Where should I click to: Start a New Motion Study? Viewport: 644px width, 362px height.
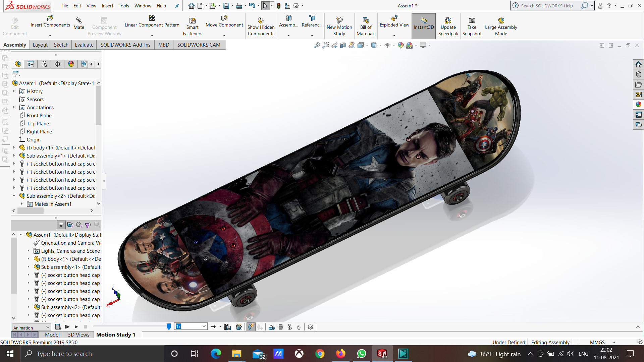(x=339, y=26)
